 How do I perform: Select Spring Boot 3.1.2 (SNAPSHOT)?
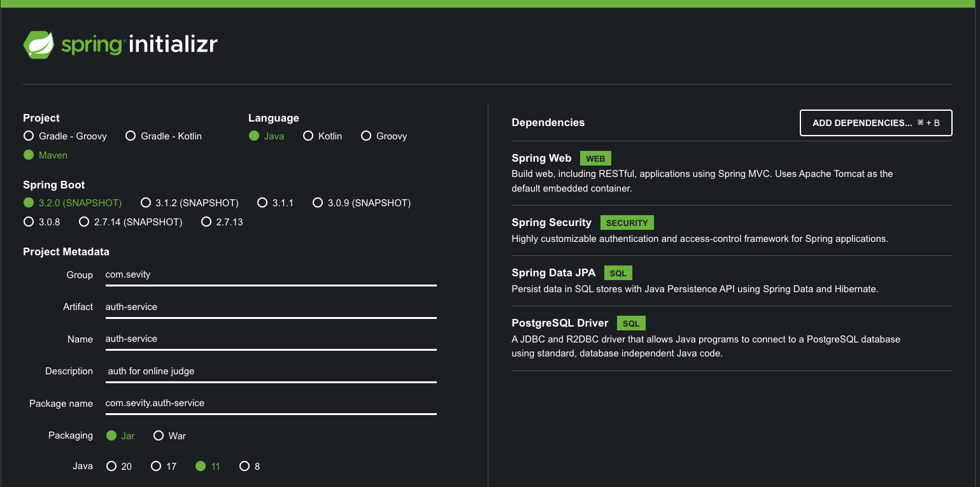tap(190, 203)
